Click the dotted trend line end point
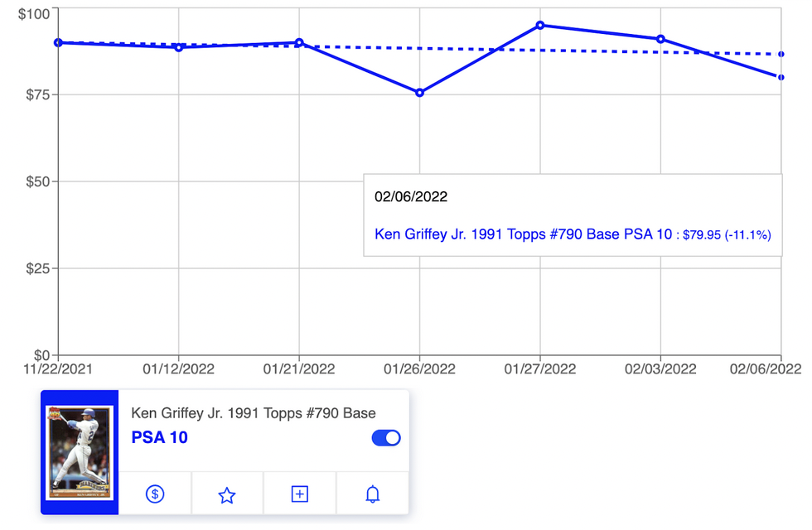Screen dimensions: 812x530 coord(781,54)
